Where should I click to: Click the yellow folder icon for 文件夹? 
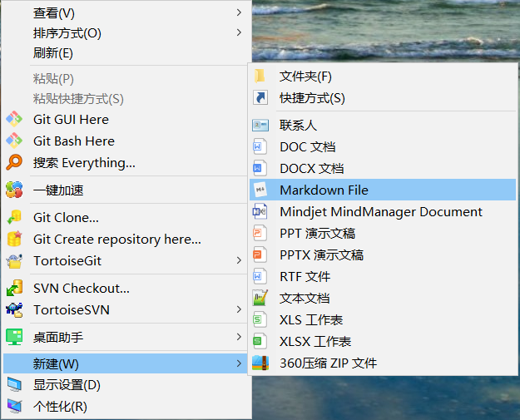[x=260, y=76]
